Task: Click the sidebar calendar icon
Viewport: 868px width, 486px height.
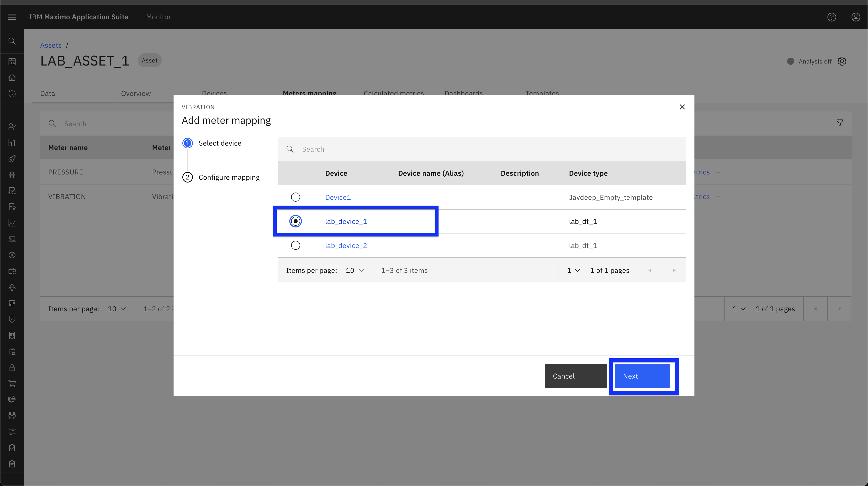Action: [12, 303]
